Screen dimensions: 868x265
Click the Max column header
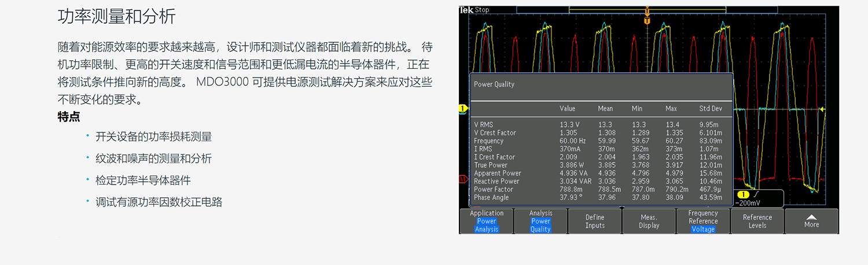click(x=671, y=109)
